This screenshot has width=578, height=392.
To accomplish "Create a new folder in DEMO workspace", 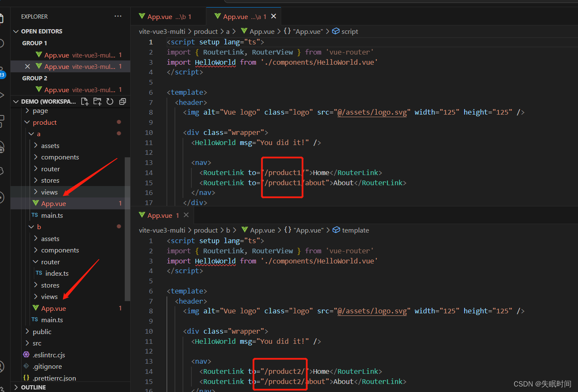I will 97,101.
